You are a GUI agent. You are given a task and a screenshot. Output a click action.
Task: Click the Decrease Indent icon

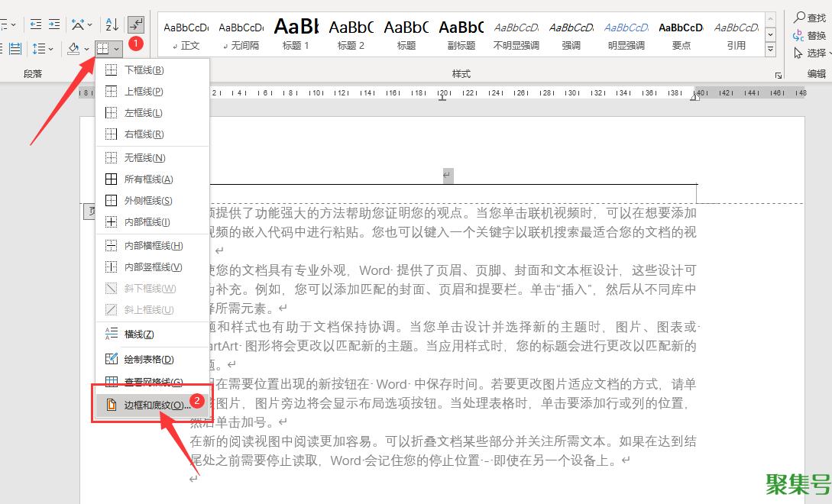(x=34, y=25)
